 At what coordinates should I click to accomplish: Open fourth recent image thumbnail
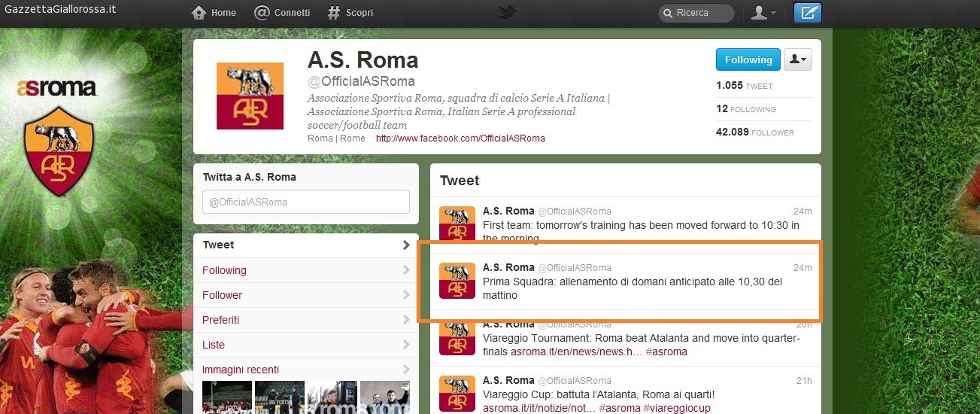pyautogui.click(x=384, y=397)
